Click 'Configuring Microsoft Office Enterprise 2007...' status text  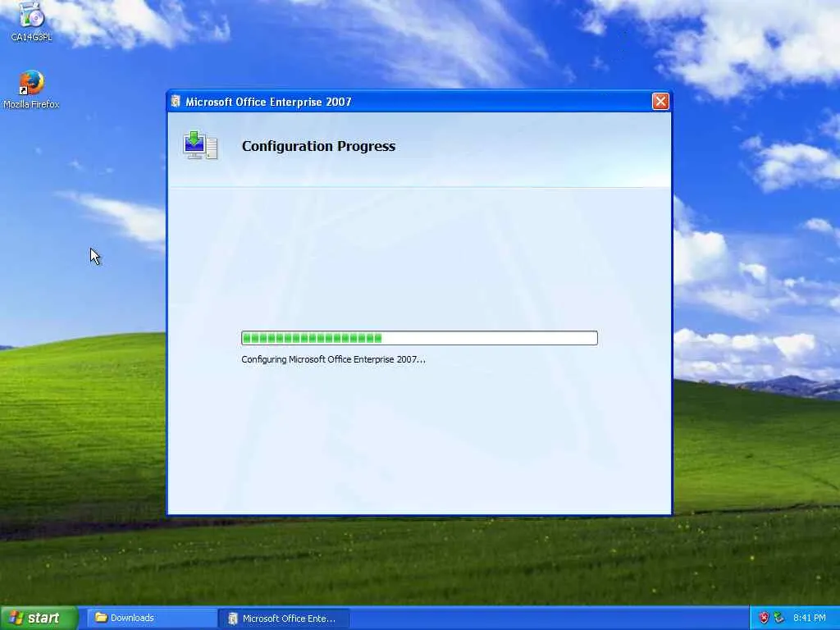pyautogui.click(x=333, y=359)
